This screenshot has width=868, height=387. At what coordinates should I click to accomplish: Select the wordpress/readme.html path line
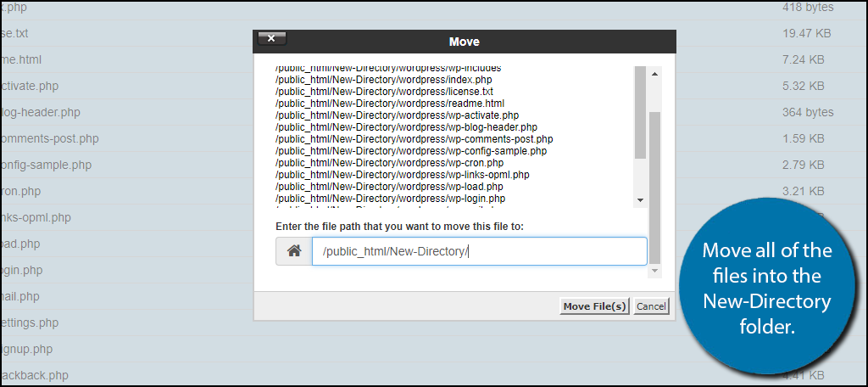tap(390, 104)
